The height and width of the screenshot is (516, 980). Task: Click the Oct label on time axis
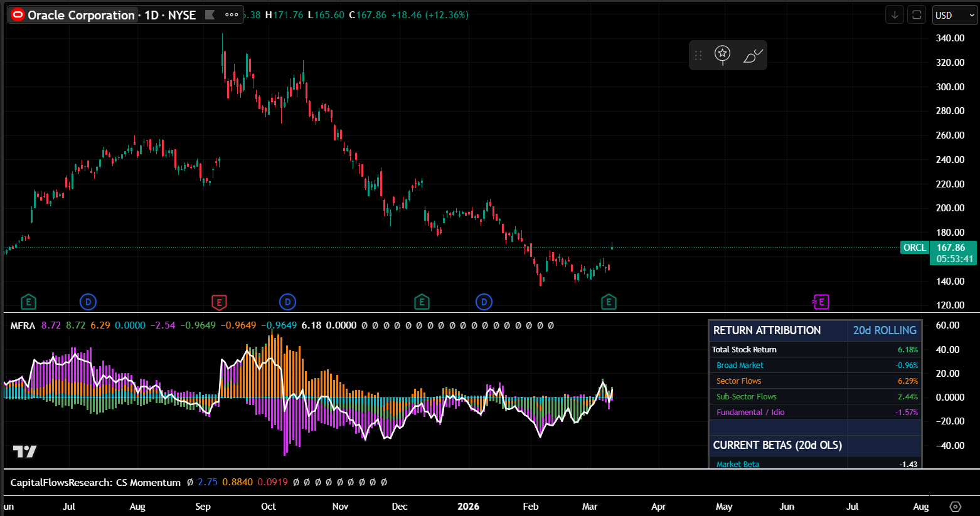(x=269, y=507)
